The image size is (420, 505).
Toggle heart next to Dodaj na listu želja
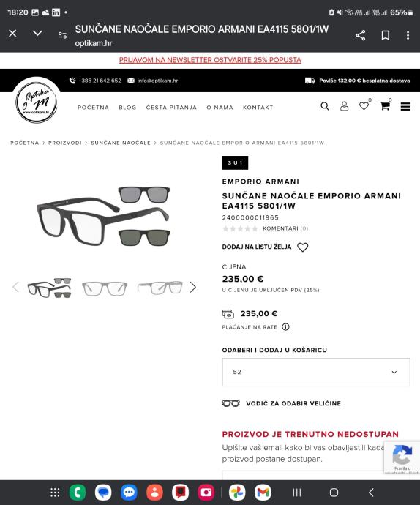(x=302, y=247)
